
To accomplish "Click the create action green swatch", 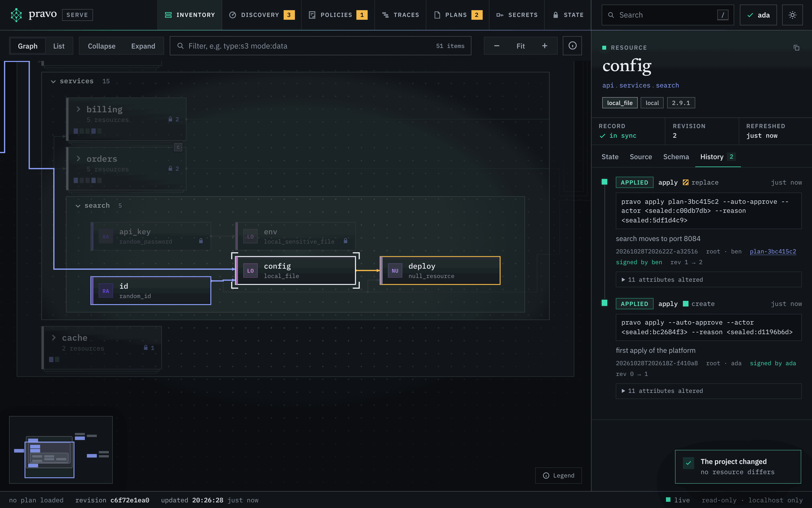I will pyautogui.click(x=685, y=304).
